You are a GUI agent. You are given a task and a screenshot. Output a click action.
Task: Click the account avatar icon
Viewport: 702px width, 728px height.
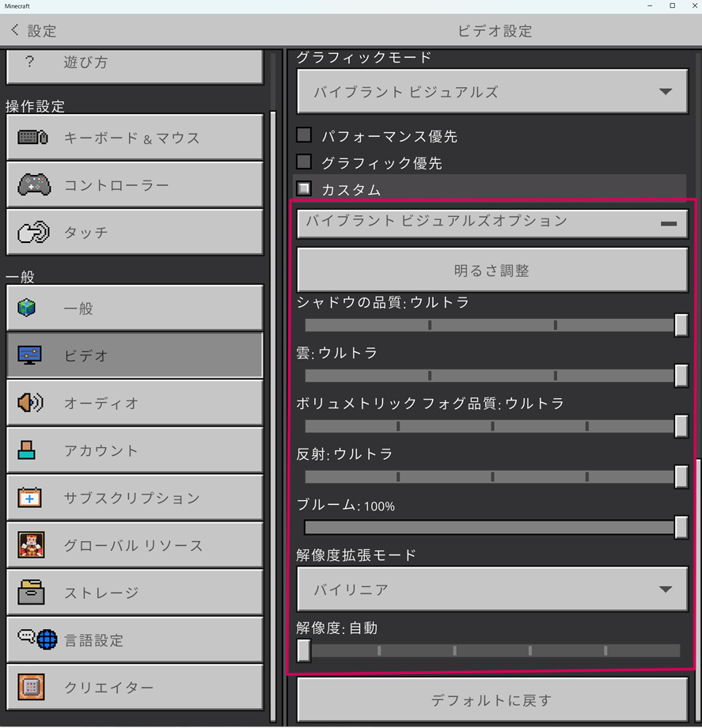point(26,450)
